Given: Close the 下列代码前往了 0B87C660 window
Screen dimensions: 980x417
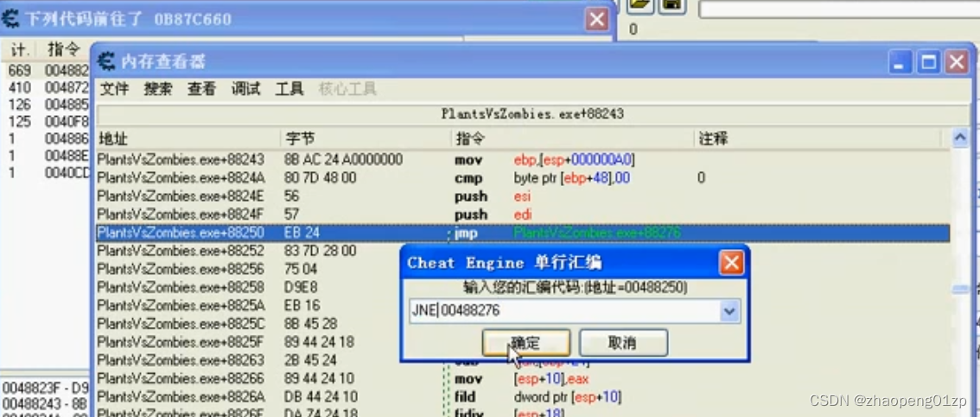Looking at the screenshot, I should point(597,19).
